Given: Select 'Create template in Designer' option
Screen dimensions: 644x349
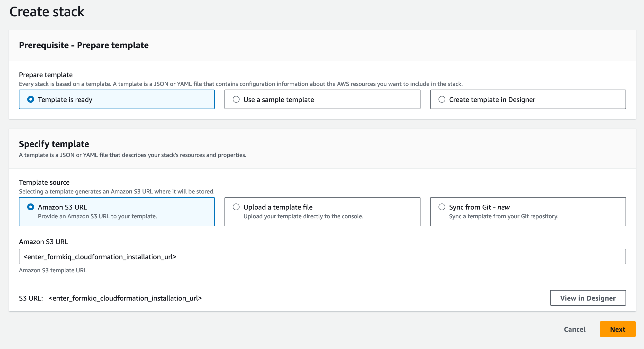Looking at the screenshot, I should click(x=528, y=99).
